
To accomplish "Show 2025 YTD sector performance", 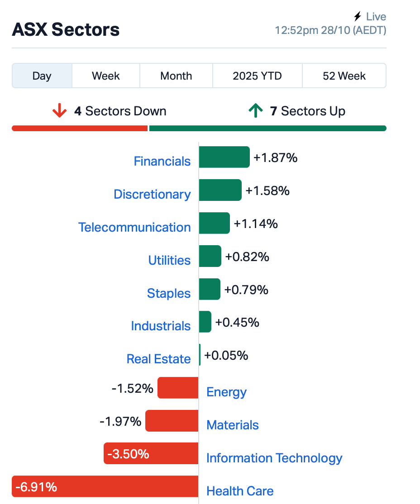I will [x=257, y=76].
